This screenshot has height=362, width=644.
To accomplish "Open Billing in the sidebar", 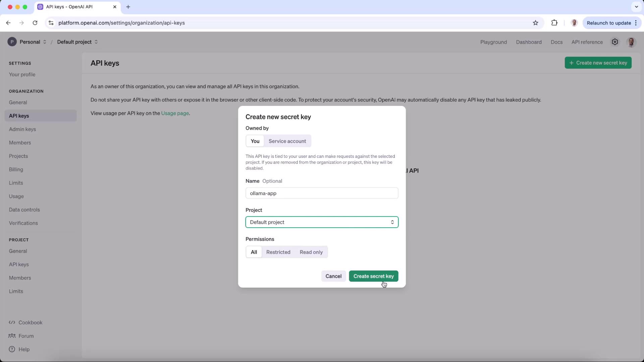I will (x=16, y=170).
